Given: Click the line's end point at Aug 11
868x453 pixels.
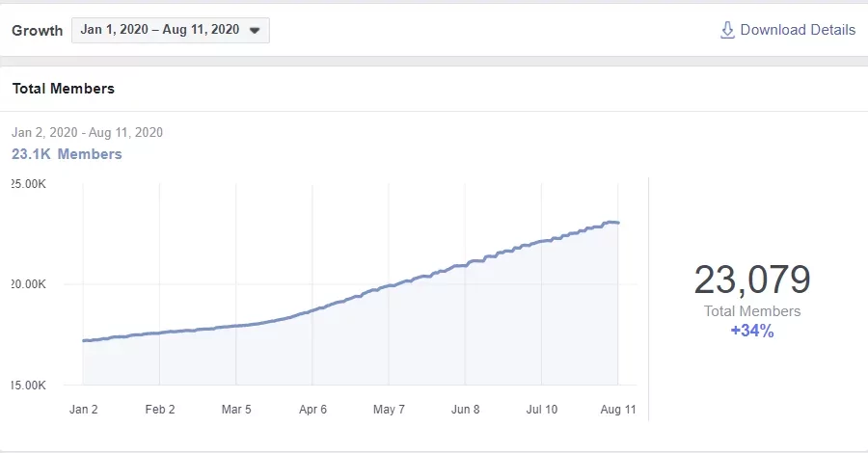Looking at the screenshot, I should click(x=618, y=223).
